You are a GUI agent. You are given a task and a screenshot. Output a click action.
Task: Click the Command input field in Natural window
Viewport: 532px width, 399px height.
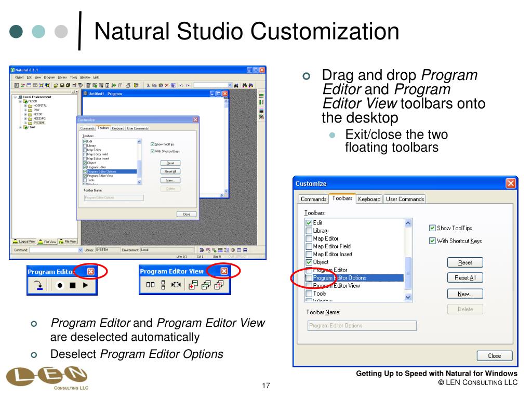(54, 250)
